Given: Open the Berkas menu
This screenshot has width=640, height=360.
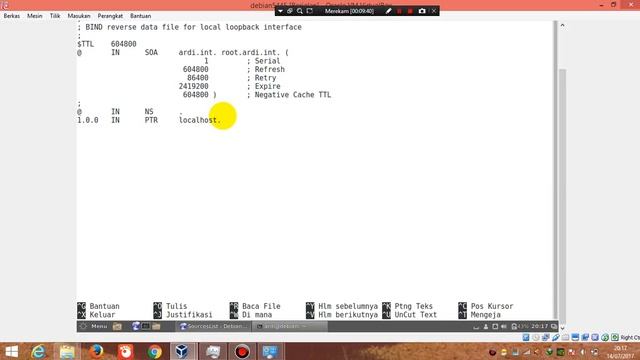Looking at the screenshot, I should (x=11, y=16).
